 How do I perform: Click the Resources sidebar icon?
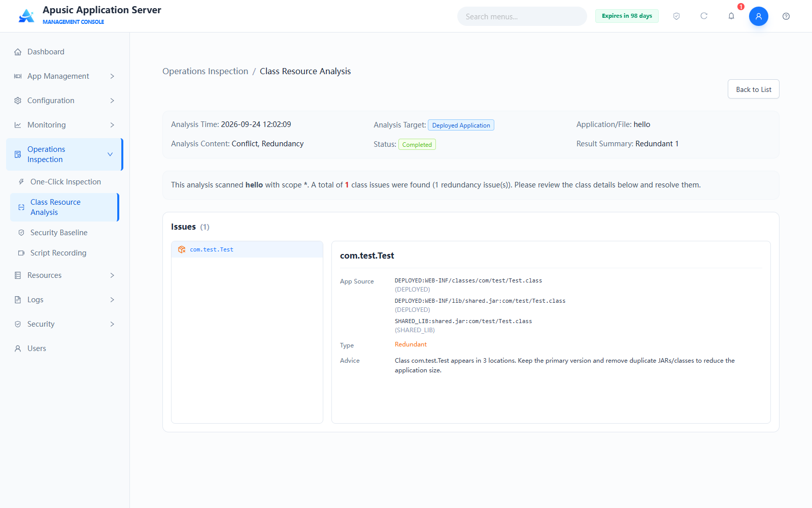[x=18, y=275]
